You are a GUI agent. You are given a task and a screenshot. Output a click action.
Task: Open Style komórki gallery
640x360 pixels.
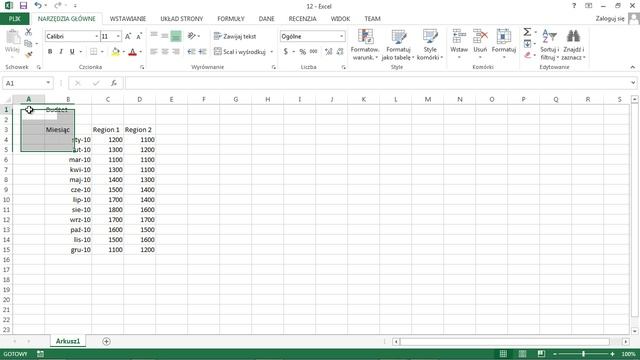(x=430, y=44)
